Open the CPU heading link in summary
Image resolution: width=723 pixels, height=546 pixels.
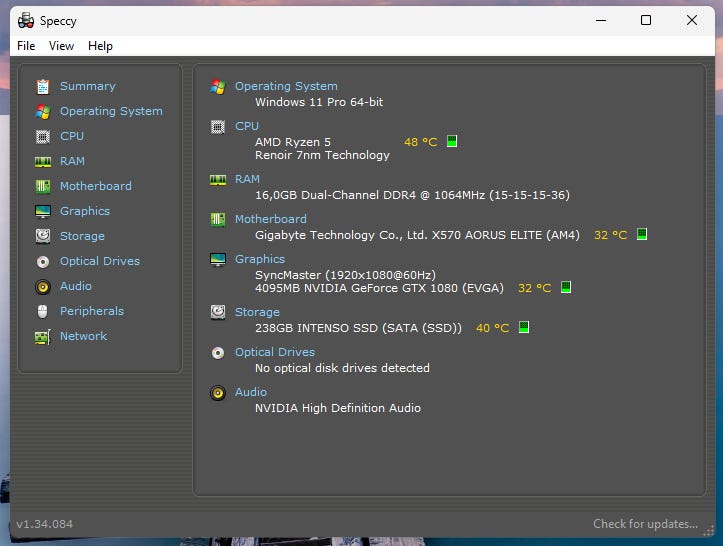[247, 126]
